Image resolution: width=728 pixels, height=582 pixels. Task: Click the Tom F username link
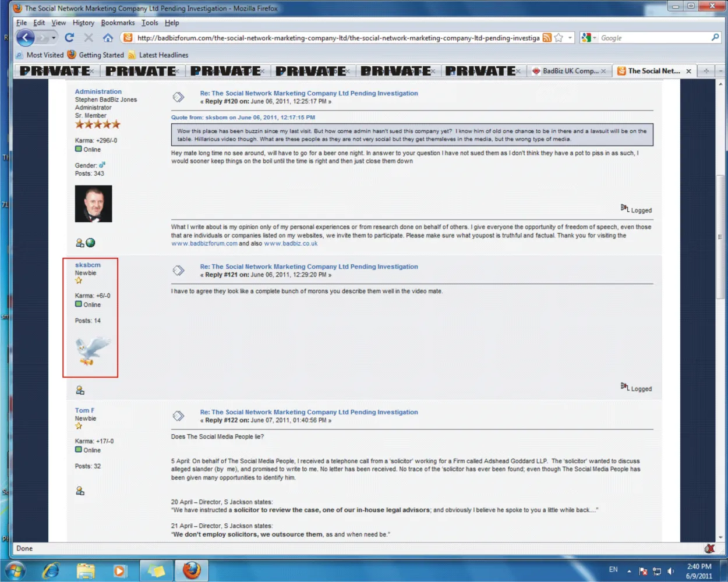(x=84, y=410)
